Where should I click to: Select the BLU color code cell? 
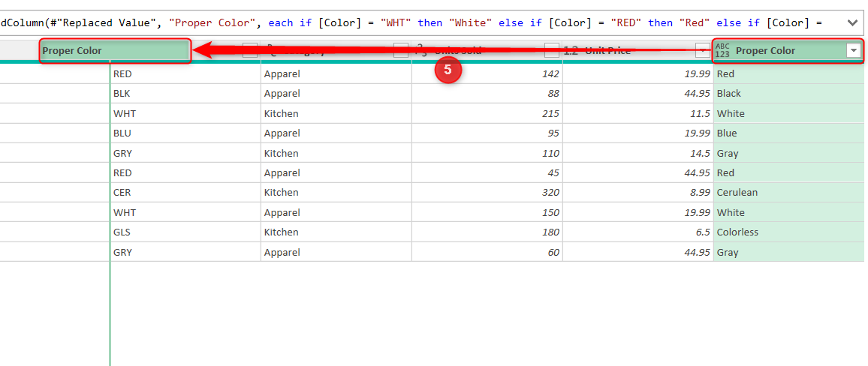[x=185, y=133]
